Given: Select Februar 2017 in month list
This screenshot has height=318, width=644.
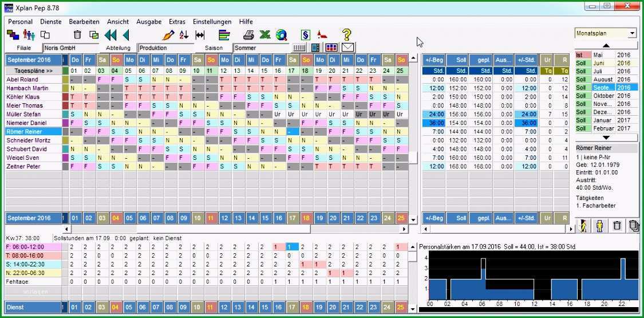Looking at the screenshot, I should pyautogui.click(x=606, y=128).
